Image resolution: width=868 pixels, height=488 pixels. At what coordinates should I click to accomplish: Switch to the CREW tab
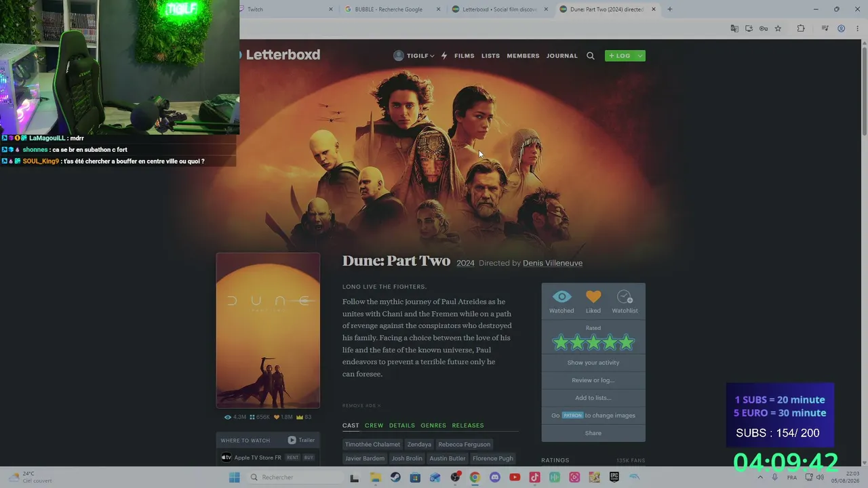tap(374, 426)
